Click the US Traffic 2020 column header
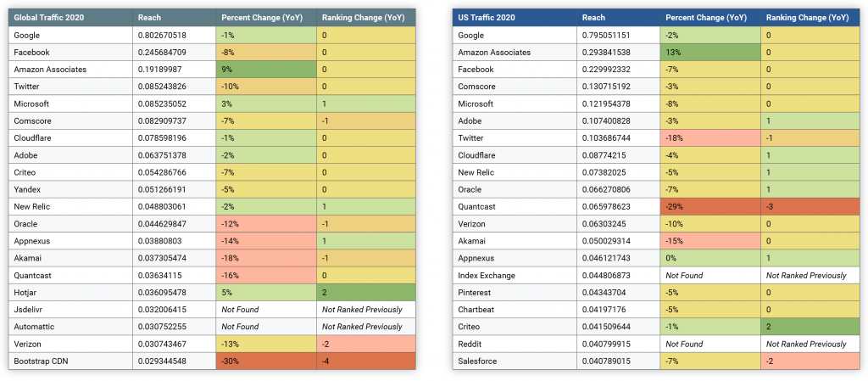This screenshot has height=381, width=868. click(515, 18)
